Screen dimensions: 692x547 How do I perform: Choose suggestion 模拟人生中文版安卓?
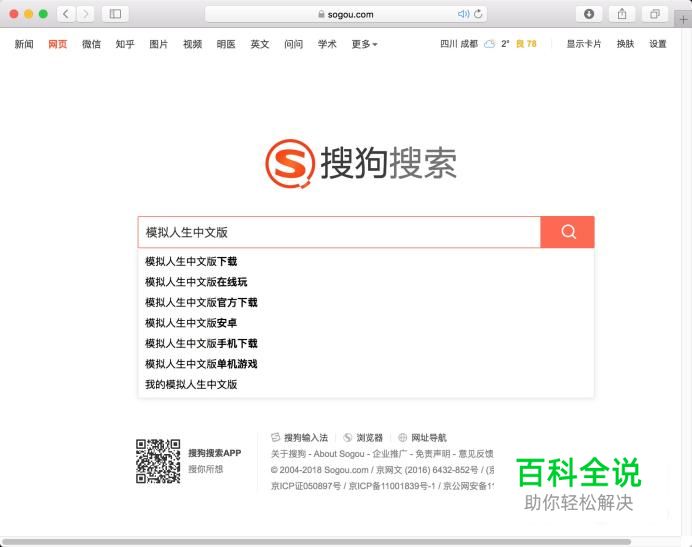pyautogui.click(x=366, y=323)
